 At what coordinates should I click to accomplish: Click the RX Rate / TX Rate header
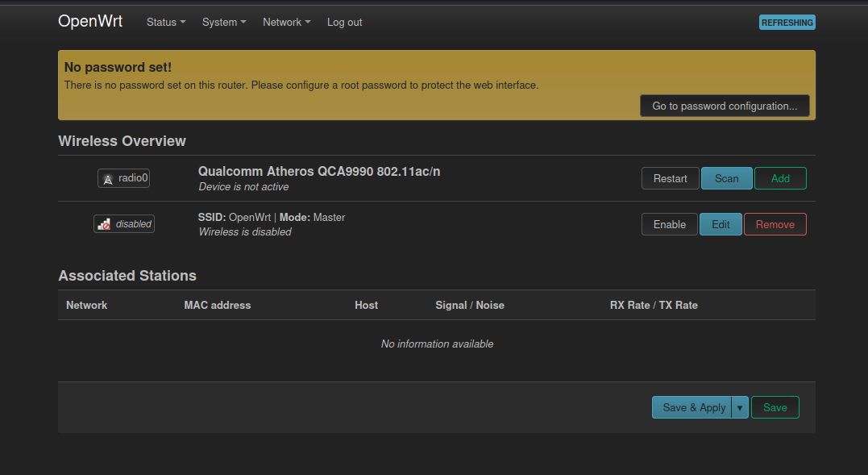653,305
